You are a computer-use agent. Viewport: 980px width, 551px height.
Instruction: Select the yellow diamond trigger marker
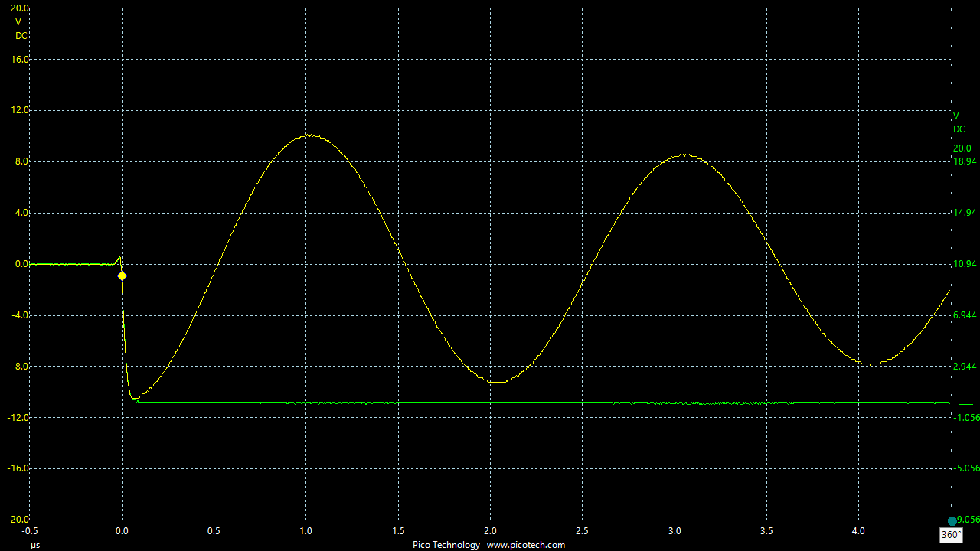pyautogui.click(x=122, y=275)
